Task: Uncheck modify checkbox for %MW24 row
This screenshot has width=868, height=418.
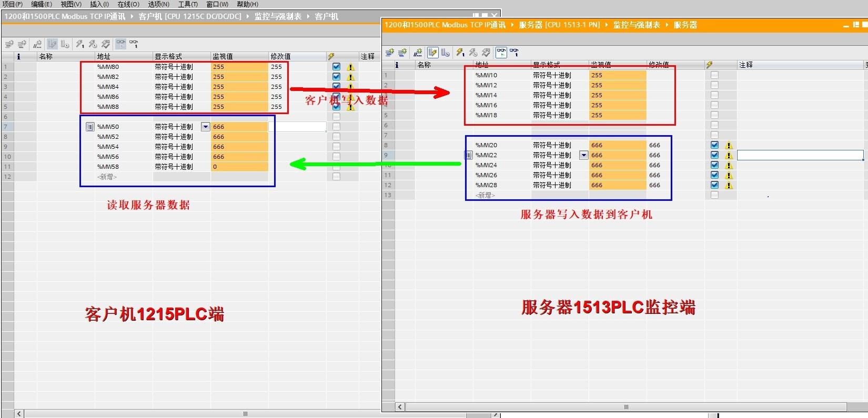Action: [x=714, y=165]
